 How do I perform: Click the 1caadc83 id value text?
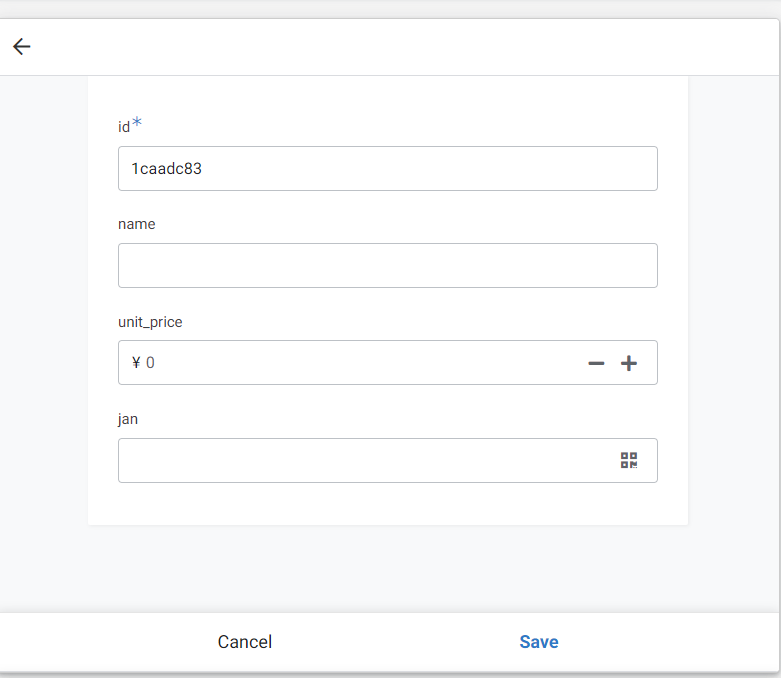[166, 169]
